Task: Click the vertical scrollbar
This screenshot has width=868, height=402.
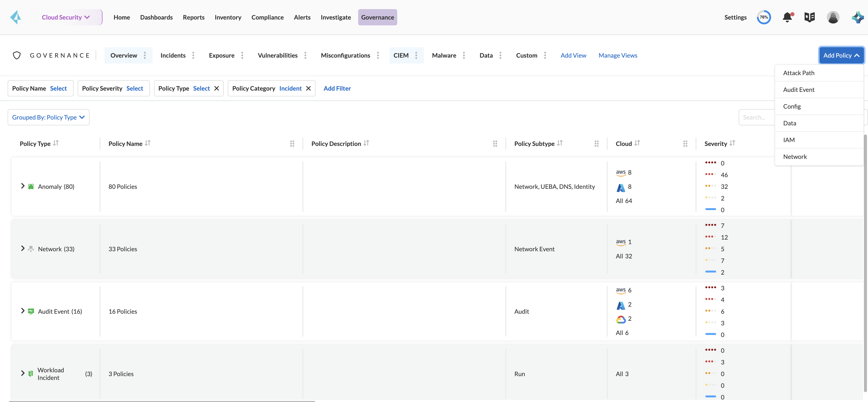Action: (x=865, y=263)
